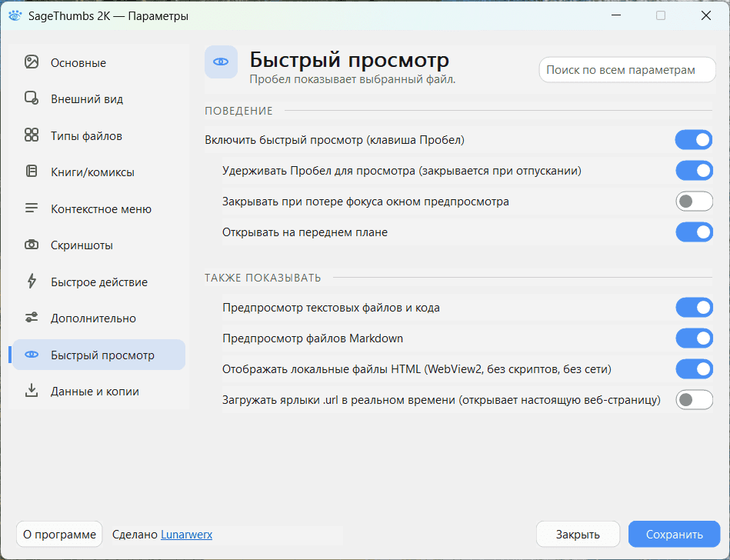Go to the Дополнительно section
Viewport: 730px width, 560px height.
point(98,318)
